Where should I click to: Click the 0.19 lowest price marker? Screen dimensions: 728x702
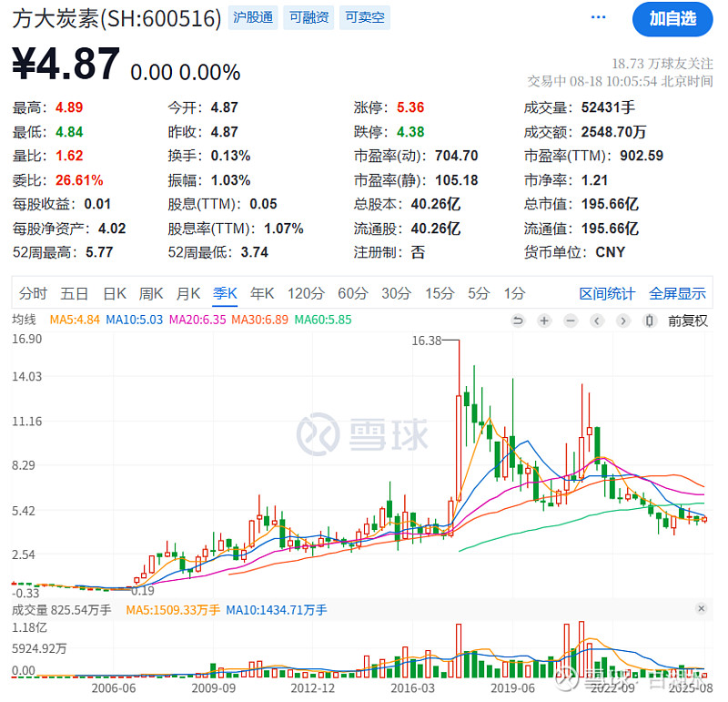pyautogui.click(x=143, y=591)
